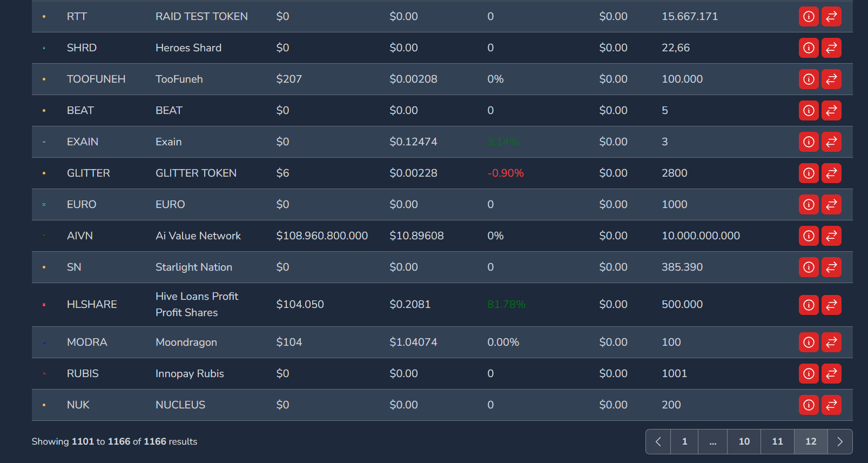The width and height of the screenshot is (868, 463).
Task: Click swap arrows for GLITTER TOKEN
Action: pyautogui.click(x=831, y=173)
